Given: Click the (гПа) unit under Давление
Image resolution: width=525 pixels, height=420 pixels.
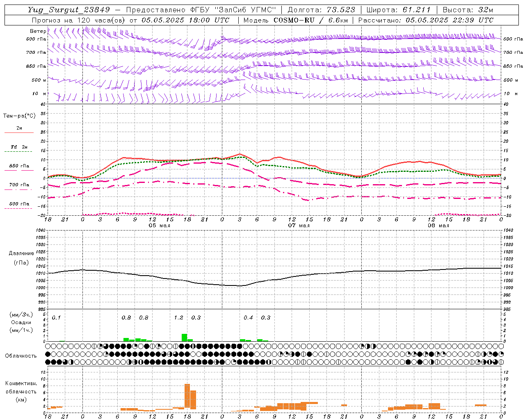Looking at the screenshot, I should (x=21, y=263).
